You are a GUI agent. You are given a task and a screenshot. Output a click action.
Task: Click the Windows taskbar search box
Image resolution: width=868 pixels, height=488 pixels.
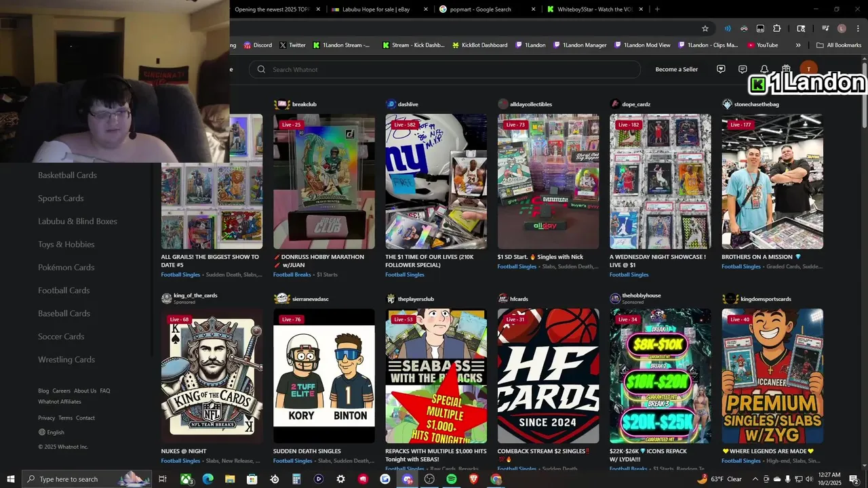[86, 479]
